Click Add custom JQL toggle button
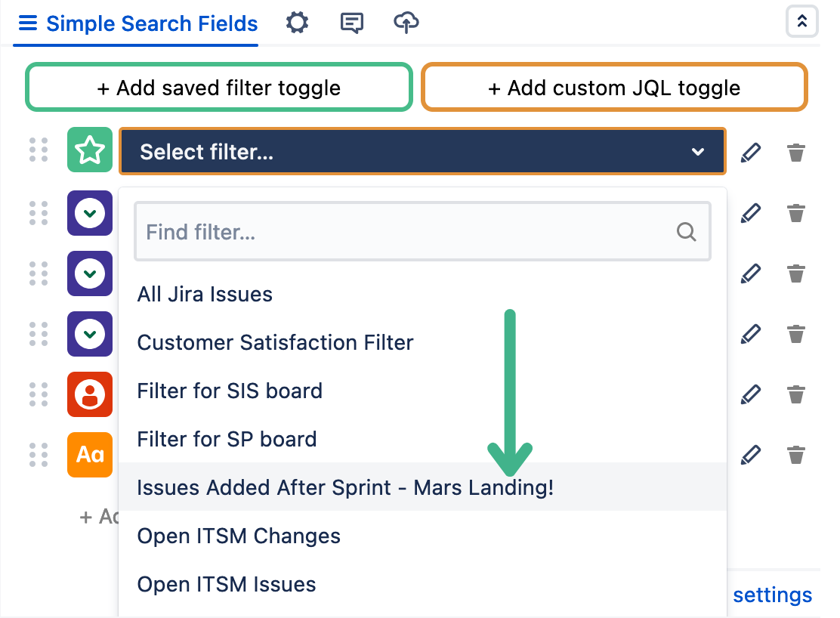This screenshot has width=840, height=618. [614, 87]
